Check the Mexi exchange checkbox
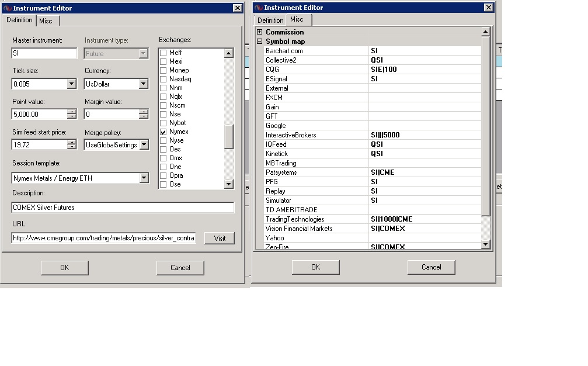Image resolution: width=588 pixels, height=366 pixels. pos(163,61)
